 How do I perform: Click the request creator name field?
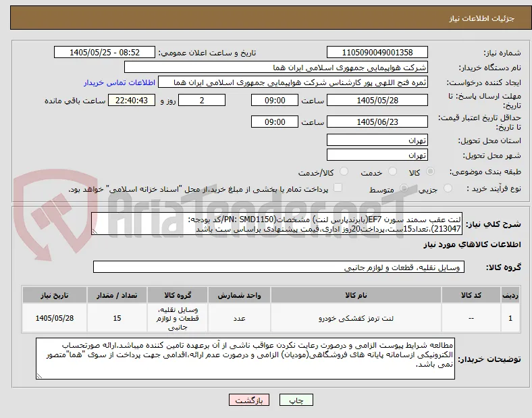[293, 82]
